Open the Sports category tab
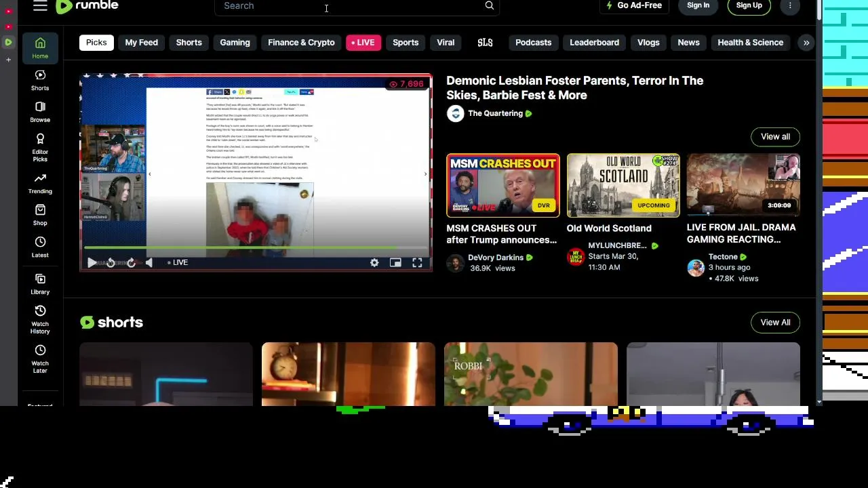This screenshot has height=488, width=868. coord(406,43)
